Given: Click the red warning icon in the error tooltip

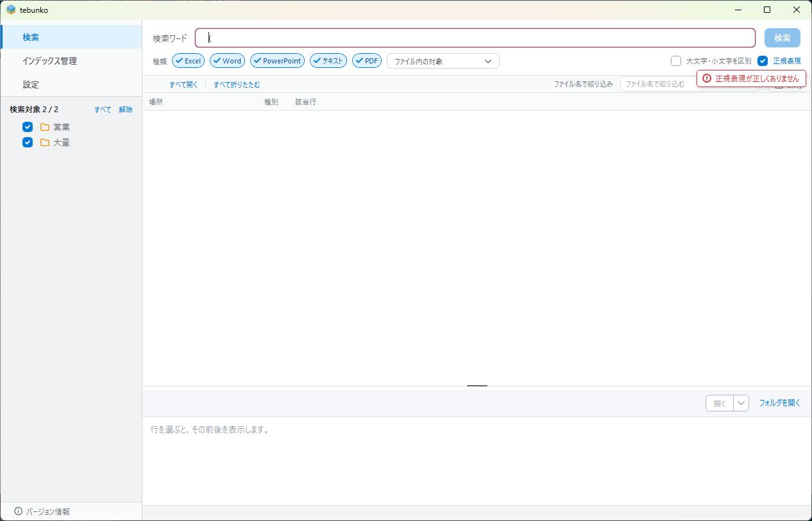Looking at the screenshot, I should (x=707, y=78).
